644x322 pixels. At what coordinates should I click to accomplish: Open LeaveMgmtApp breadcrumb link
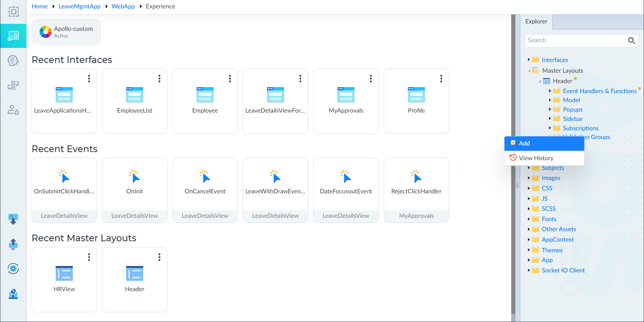[79, 6]
